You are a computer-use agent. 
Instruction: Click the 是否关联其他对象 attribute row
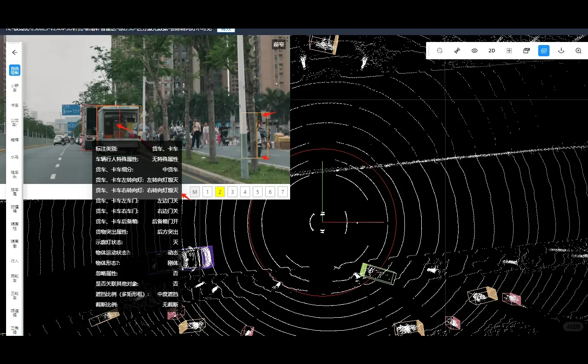point(137,284)
